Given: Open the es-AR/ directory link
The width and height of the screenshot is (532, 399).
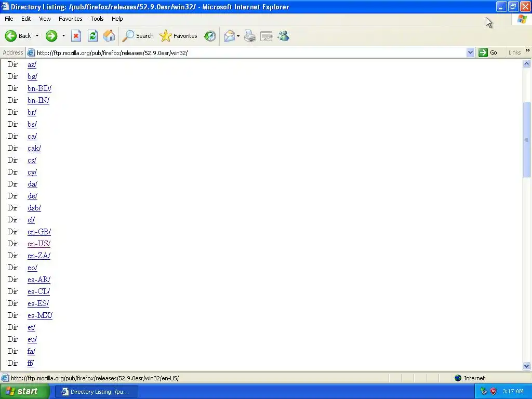Looking at the screenshot, I should pyautogui.click(x=39, y=279).
